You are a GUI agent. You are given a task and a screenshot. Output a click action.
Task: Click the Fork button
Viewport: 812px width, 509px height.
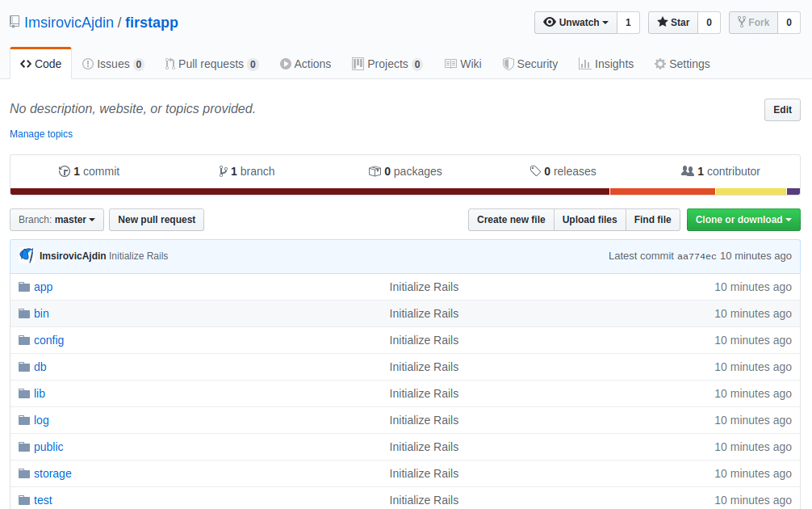pos(754,23)
